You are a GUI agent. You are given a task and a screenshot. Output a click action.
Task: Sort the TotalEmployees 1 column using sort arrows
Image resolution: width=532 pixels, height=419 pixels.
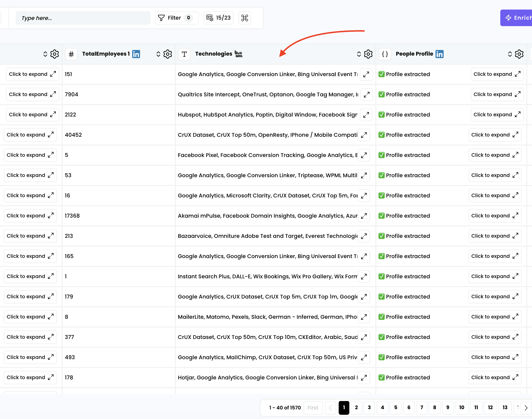click(158, 54)
